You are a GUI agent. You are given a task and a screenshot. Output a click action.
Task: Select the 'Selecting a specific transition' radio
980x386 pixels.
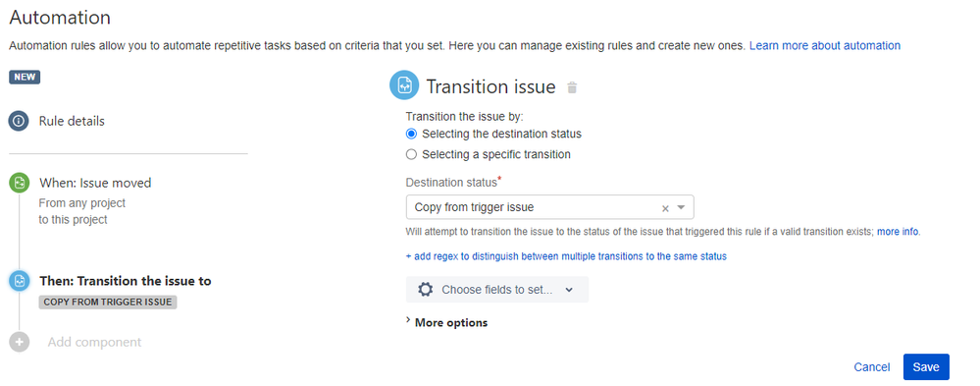pyautogui.click(x=411, y=154)
